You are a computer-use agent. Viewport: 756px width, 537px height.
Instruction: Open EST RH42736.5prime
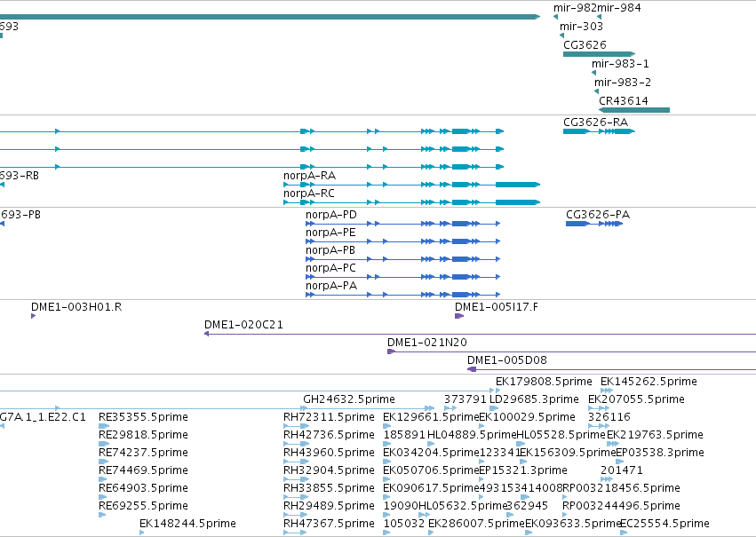click(x=329, y=436)
